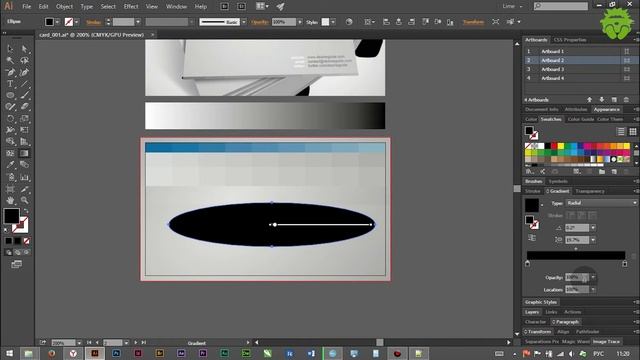Open the fill color dropdown in control bar
The image size is (640, 360).
[57, 22]
